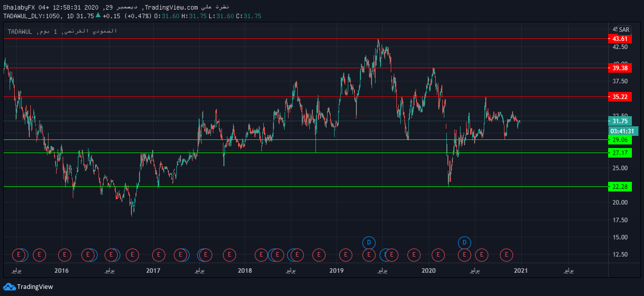Select the earnings E marker below the 2020 dividend marker
Image resolution: width=644 pixels, height=296 pixels.
pyautogui.click(x=465, y=255)
